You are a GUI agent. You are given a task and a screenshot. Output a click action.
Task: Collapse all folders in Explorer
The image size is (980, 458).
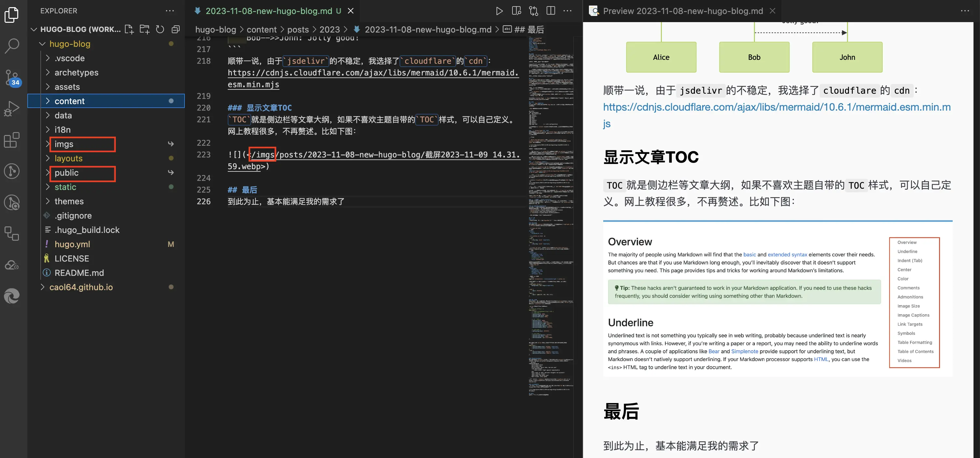click(x=175, y=29)
